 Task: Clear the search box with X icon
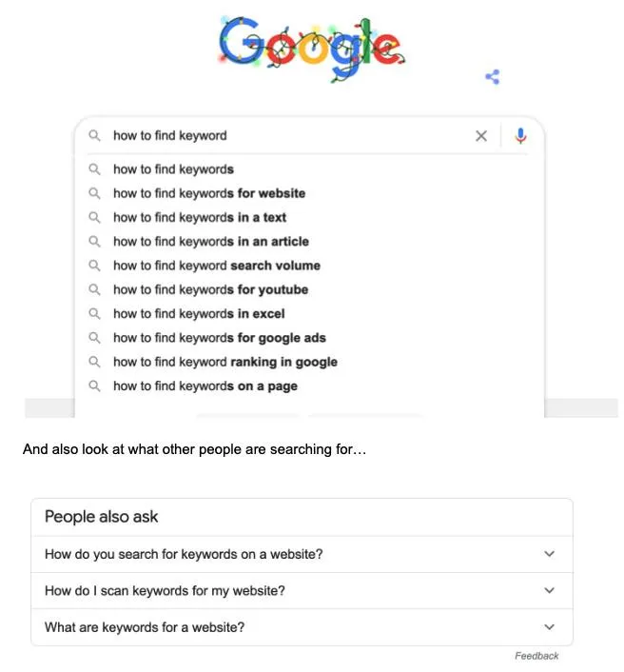(x=481, y=136)
